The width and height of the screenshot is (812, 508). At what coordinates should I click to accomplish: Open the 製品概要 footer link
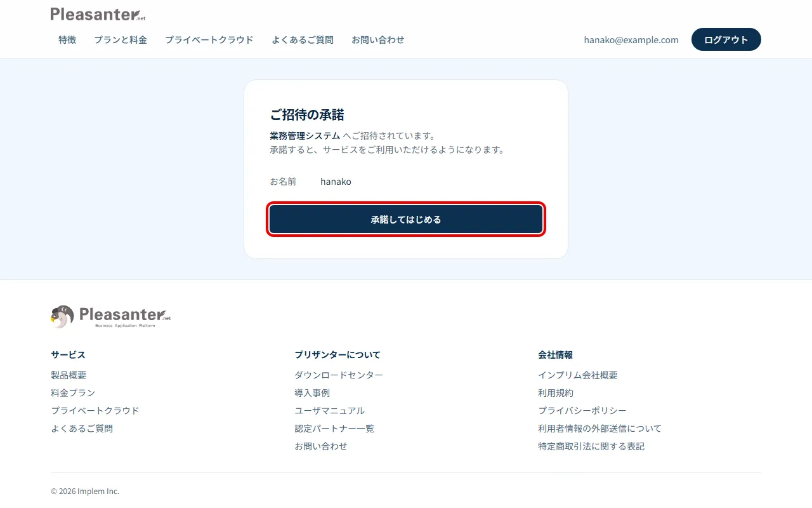[69, 375]
